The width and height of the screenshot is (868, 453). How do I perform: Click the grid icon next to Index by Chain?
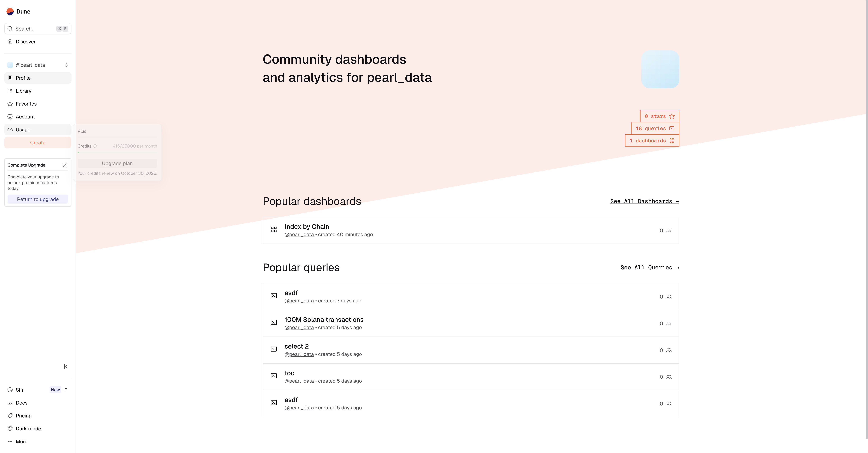click(274, 230)
